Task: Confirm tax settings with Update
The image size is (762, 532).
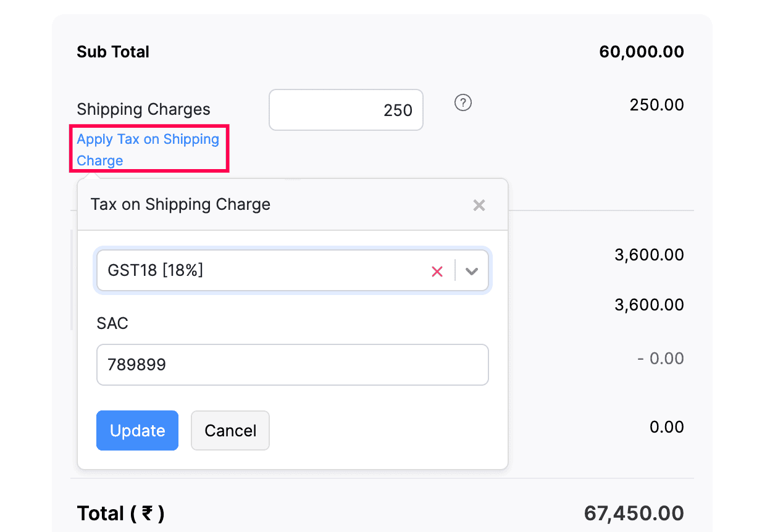Action: click(137, 430)
